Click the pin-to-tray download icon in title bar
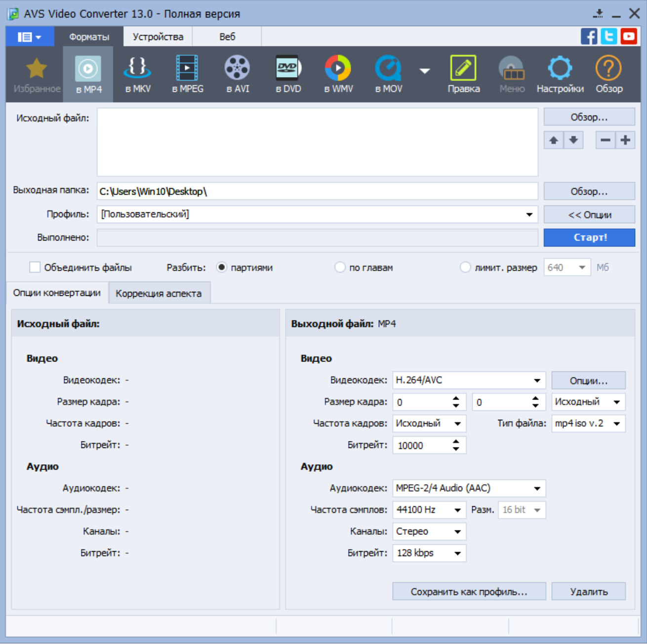Viewport: 647px width, 644px height. 599,13
